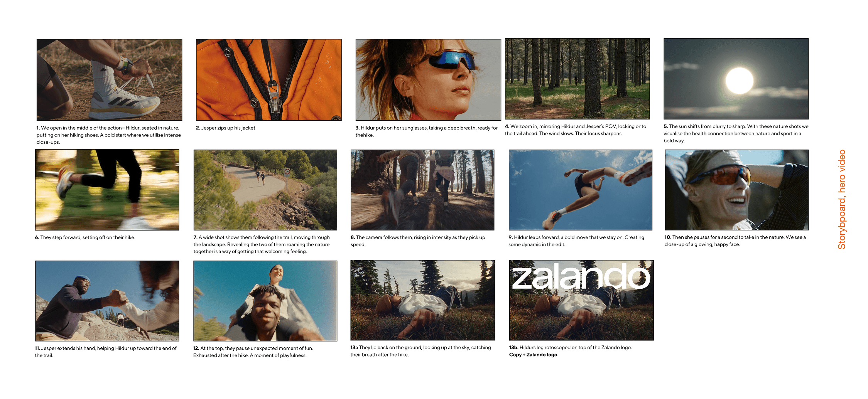Image resolution: width=868 pixels, height=399 pixels.
Task: Select the 'Copy + Zalando logo.' bold text
Action: pos(534,355)
